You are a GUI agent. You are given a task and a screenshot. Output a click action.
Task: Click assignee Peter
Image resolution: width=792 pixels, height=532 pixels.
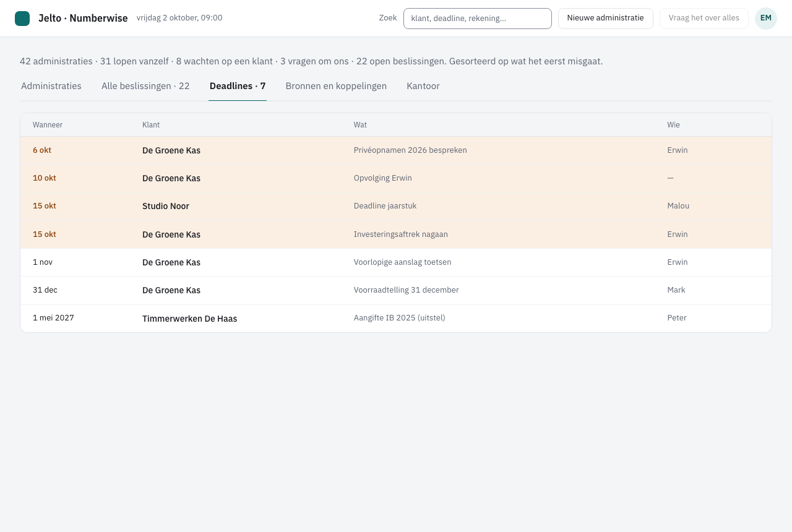tap(677, 318)
